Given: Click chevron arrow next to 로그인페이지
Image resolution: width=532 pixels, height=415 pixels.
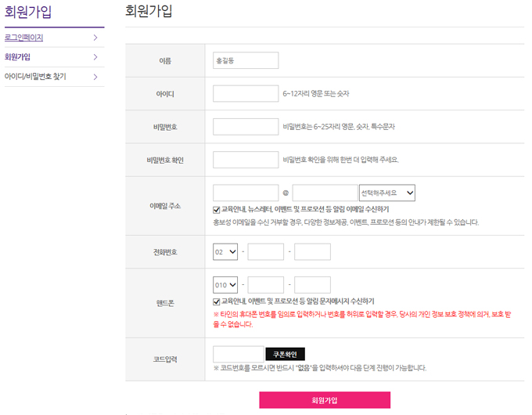Looking at the screenshot, I should click(x=95, y=38).
